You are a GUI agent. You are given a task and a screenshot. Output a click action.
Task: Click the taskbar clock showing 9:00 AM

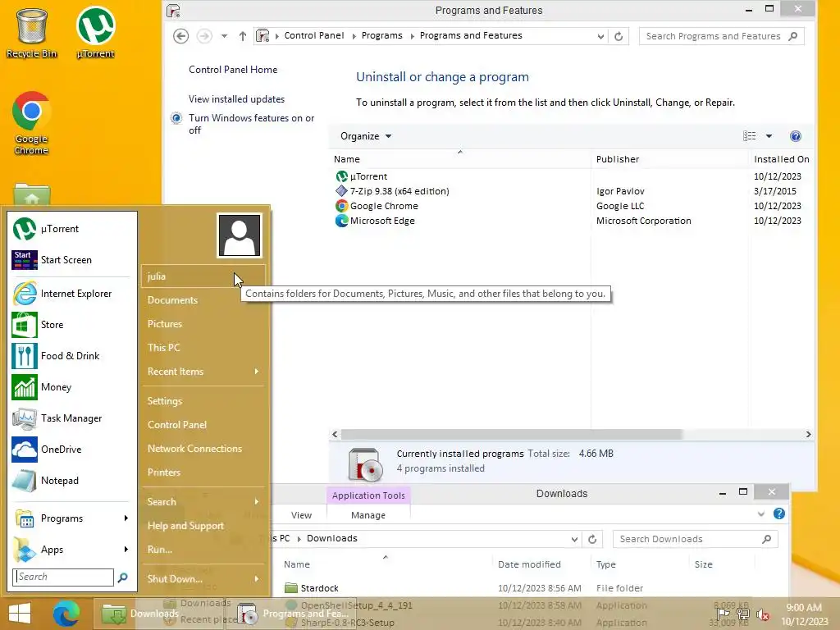coord(804,614)
